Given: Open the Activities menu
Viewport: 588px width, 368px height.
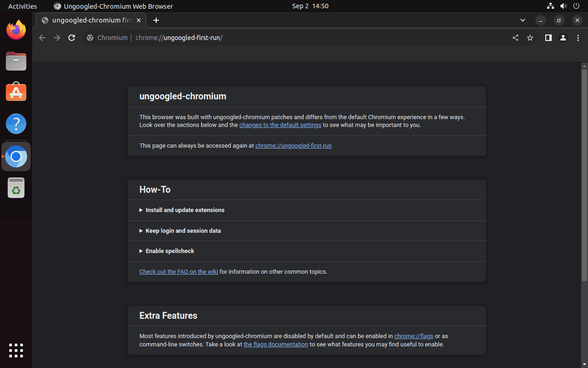Looking at the screenshot, I should [22, 6].
